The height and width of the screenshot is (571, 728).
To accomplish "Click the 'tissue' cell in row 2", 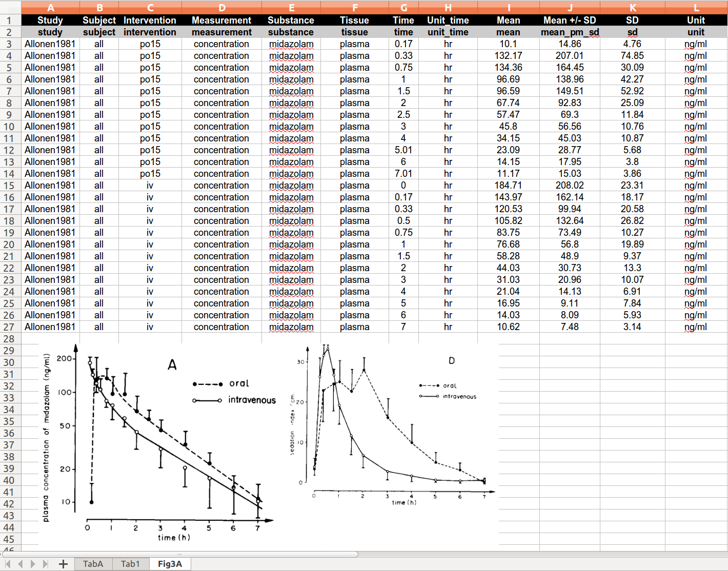I will (x=355, y=32).
